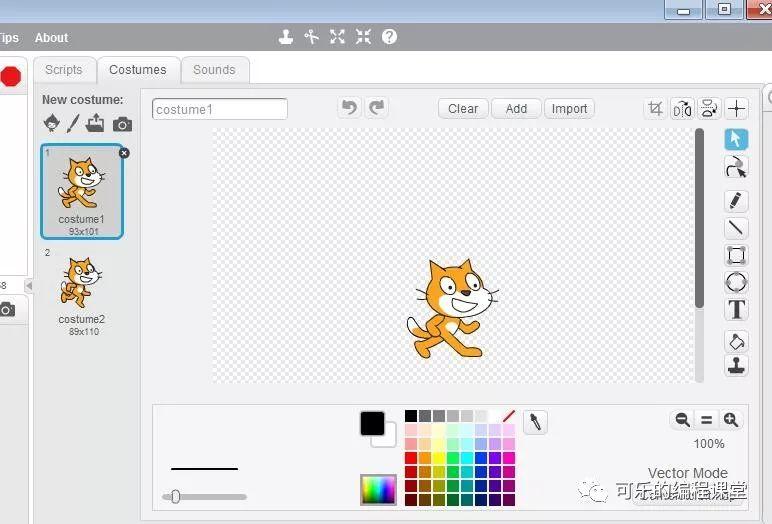Take new costume from camera icon
This screenshot has width=772, height=524.
point(122,125)
